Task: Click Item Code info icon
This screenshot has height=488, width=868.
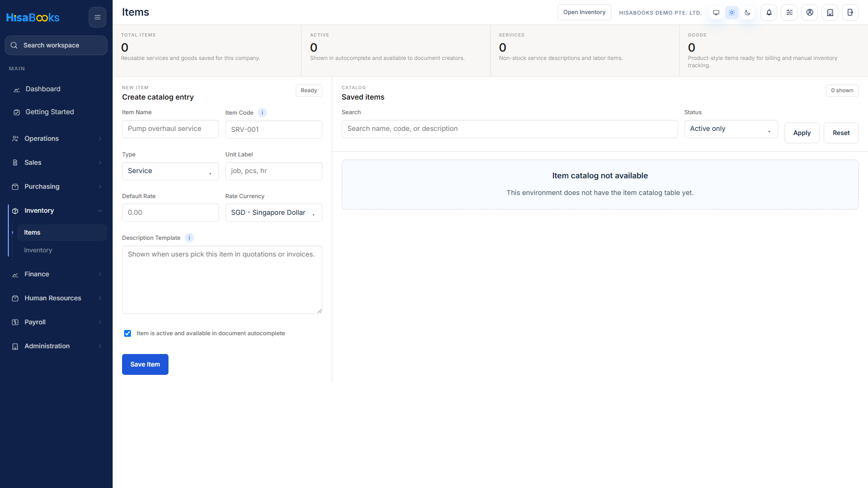Action: (262, 113)
